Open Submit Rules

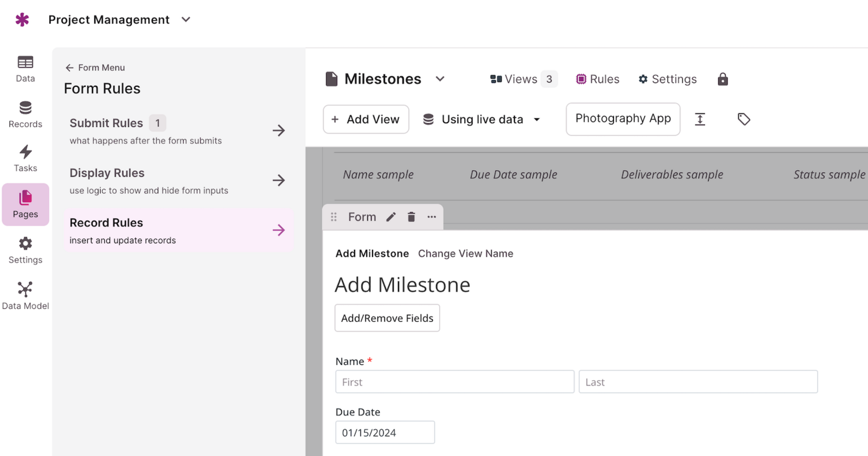tap(178, 131)
